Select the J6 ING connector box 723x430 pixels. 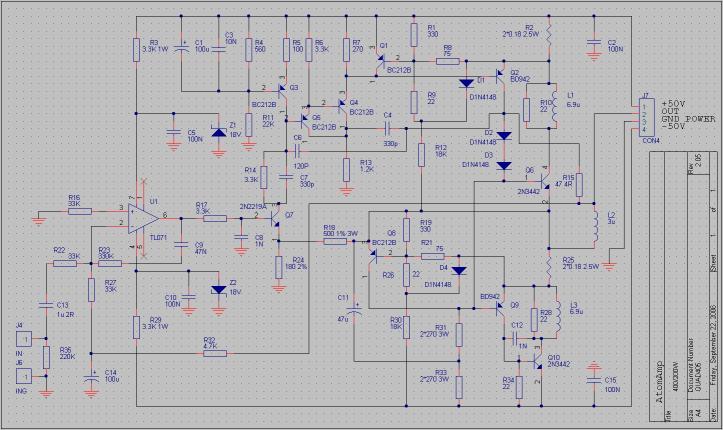click(24, 376)
